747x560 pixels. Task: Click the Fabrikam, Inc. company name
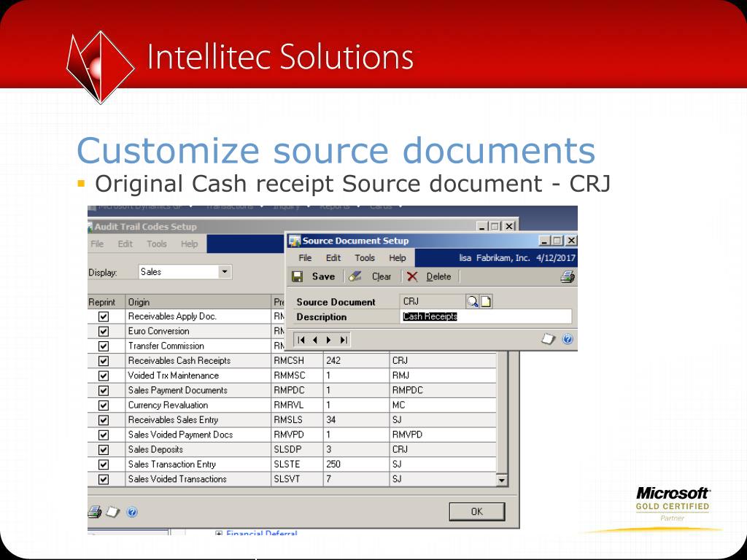coord(503,257)
